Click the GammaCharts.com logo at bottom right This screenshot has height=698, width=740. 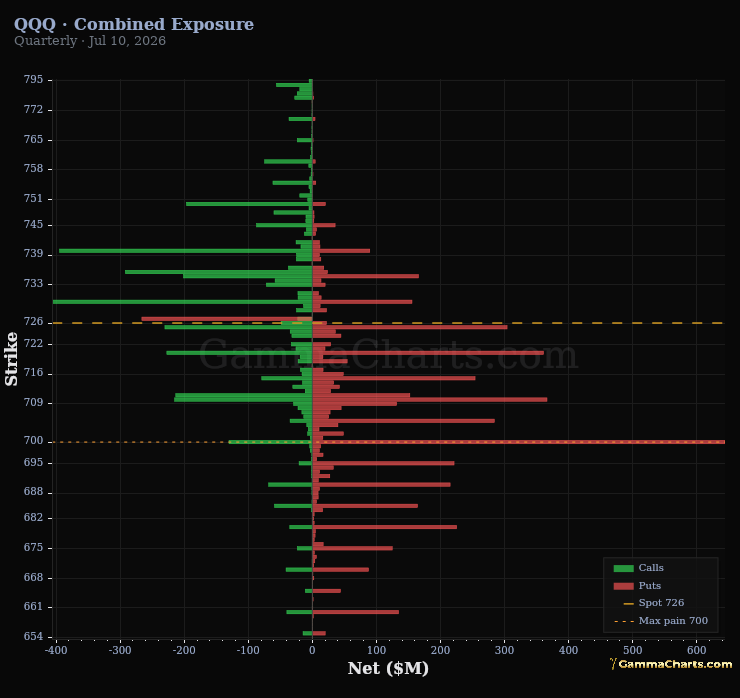pos(671,664)
